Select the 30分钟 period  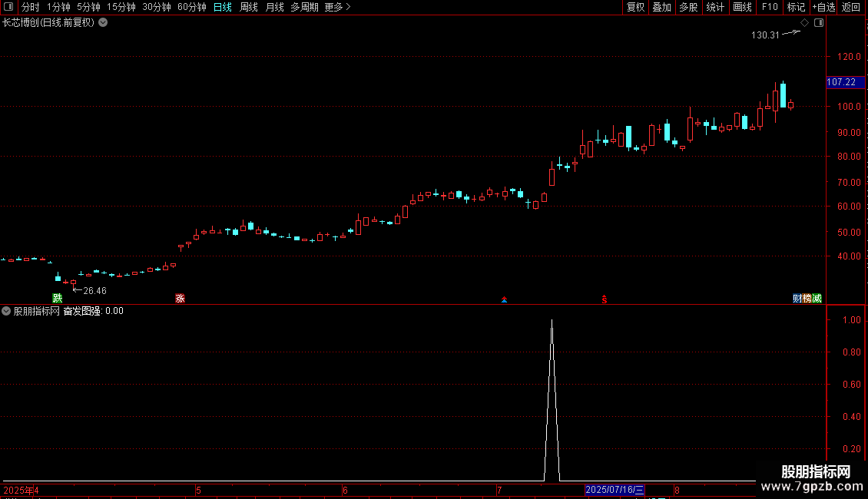click(157, 7)
